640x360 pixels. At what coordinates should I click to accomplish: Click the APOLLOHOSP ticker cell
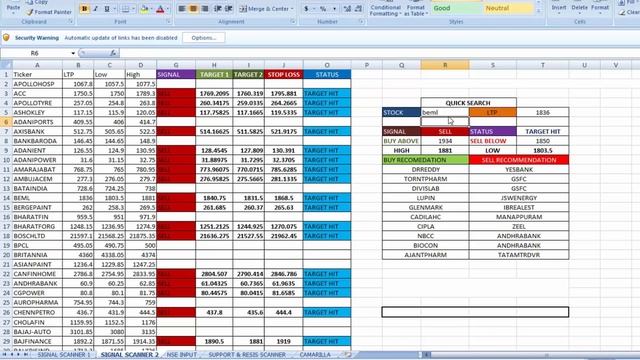coord(37,84)
